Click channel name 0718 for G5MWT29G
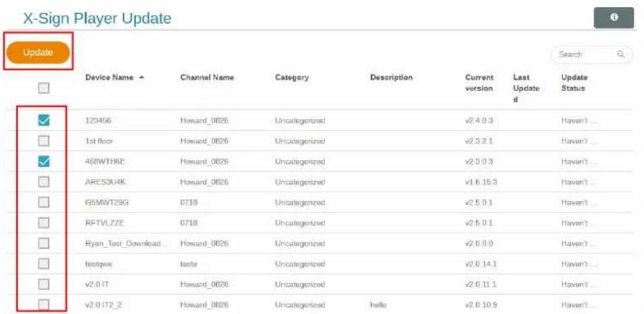644x314 pixels. click(189, 202)
